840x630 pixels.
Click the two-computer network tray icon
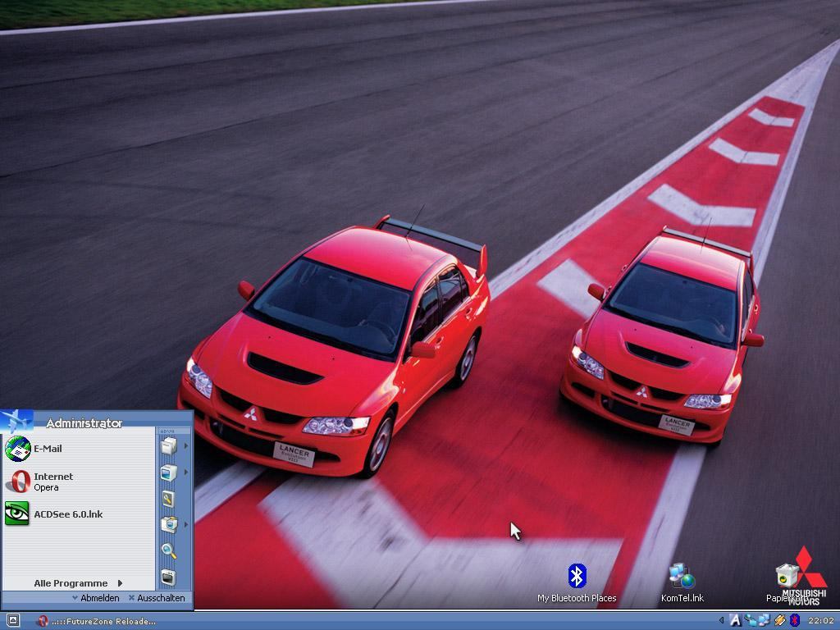(764, 620)
